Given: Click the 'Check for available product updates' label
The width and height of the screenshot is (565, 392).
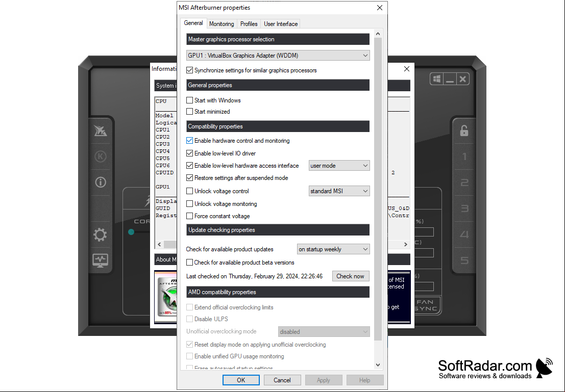Looking at the screenshot, I should [x=230, y=249].
